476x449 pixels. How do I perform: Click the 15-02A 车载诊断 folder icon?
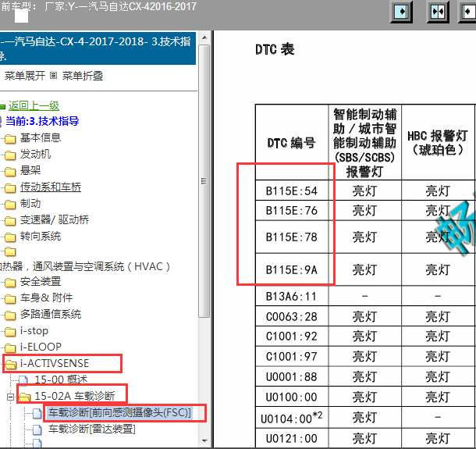(x=25, y=397)
